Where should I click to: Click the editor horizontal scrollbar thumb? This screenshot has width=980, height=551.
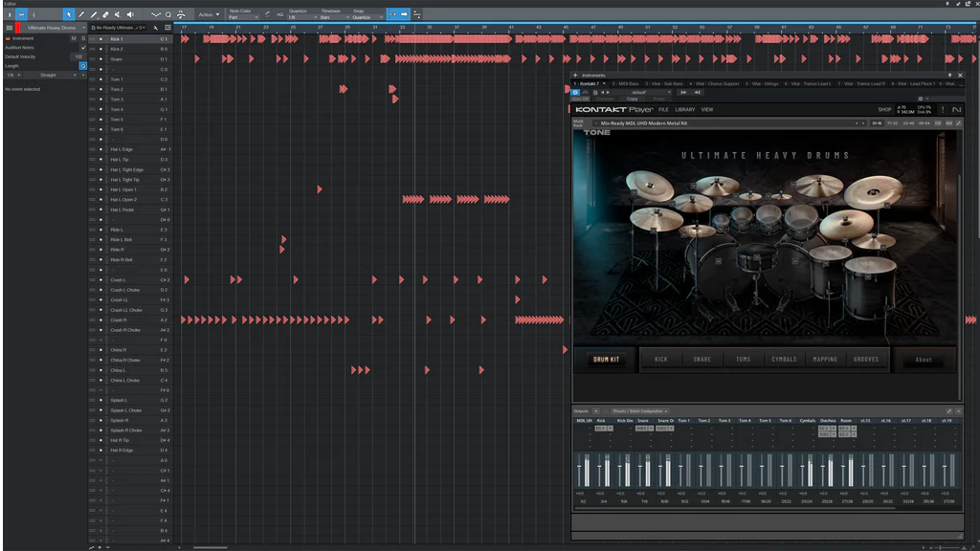[210, 547]
